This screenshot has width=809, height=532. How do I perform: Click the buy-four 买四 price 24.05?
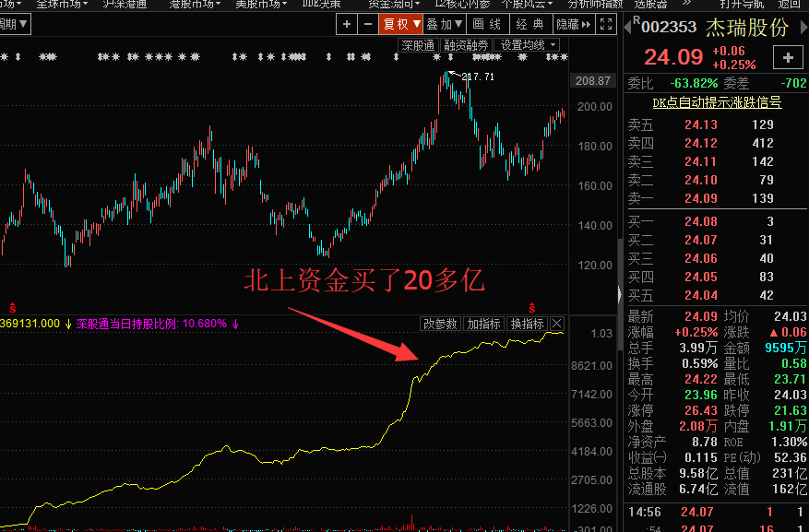point(701,277)
